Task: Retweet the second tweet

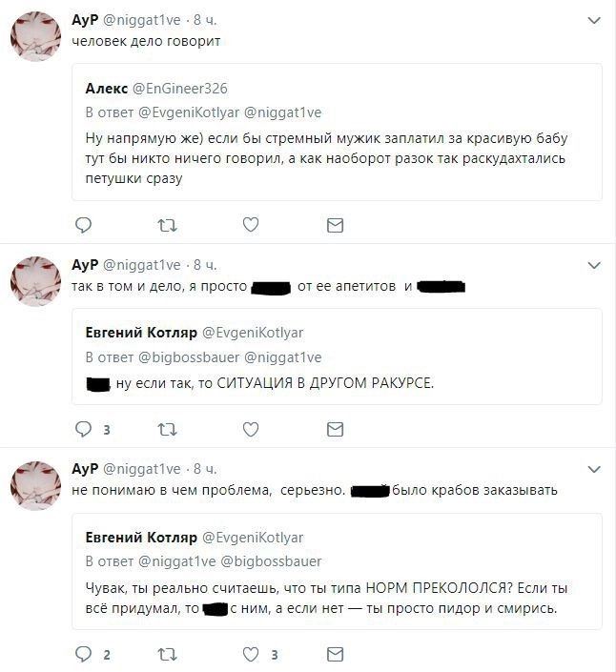Action: (x=167, y=429)
